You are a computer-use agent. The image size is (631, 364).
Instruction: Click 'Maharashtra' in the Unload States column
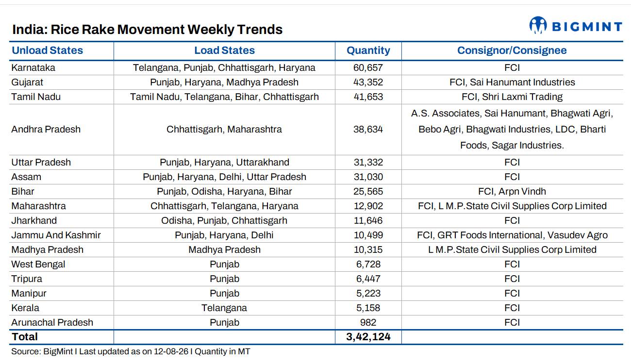point(39,206)
